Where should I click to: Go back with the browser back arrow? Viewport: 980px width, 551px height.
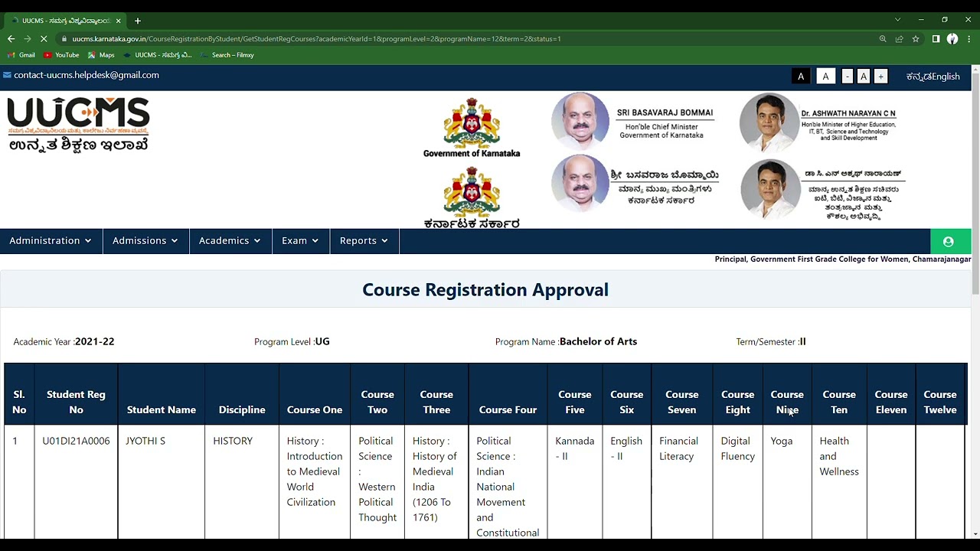[x=11, y=38]
